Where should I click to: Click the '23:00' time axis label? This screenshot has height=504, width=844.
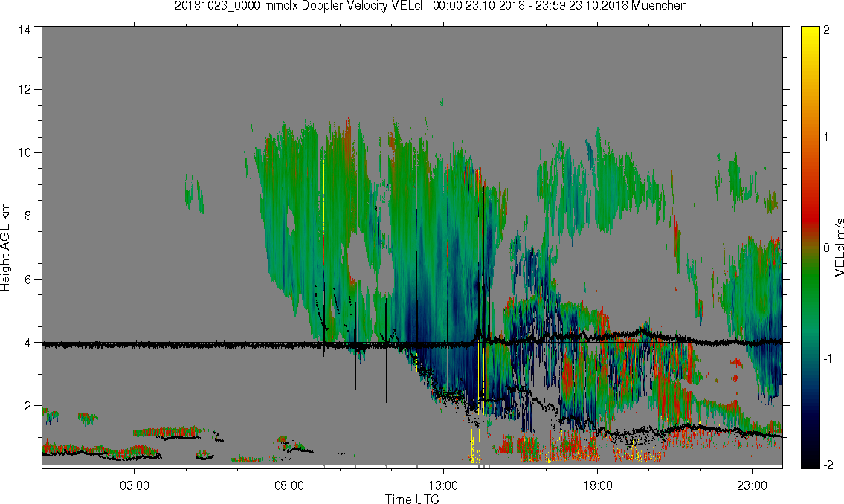point(752,485)
